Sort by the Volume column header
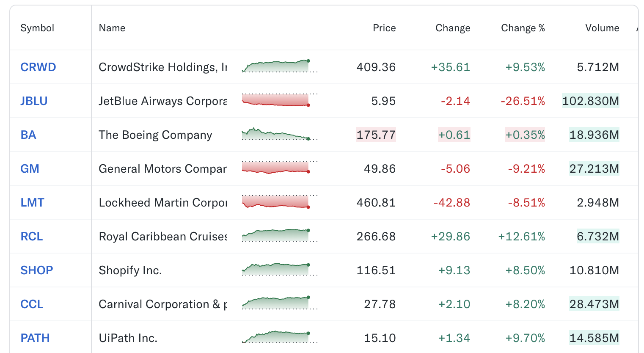The image size is (644, 353). (x=602, y=28)
